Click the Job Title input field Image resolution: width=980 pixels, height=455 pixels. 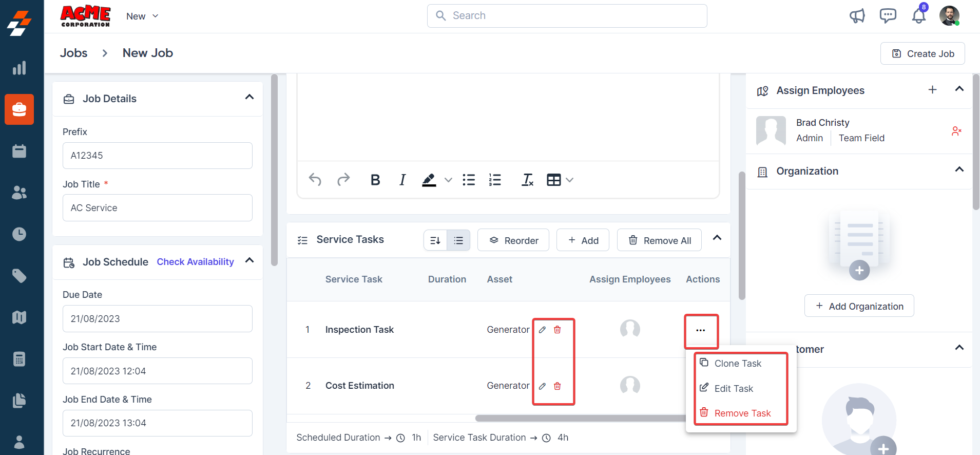point(158,208)
